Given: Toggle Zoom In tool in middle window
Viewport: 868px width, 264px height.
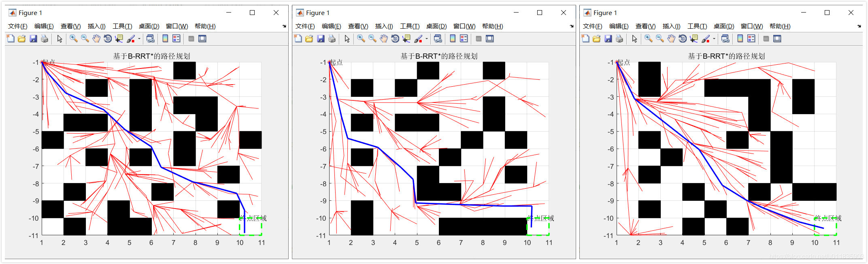Looking at the screenshot, I should click(361, 38).
